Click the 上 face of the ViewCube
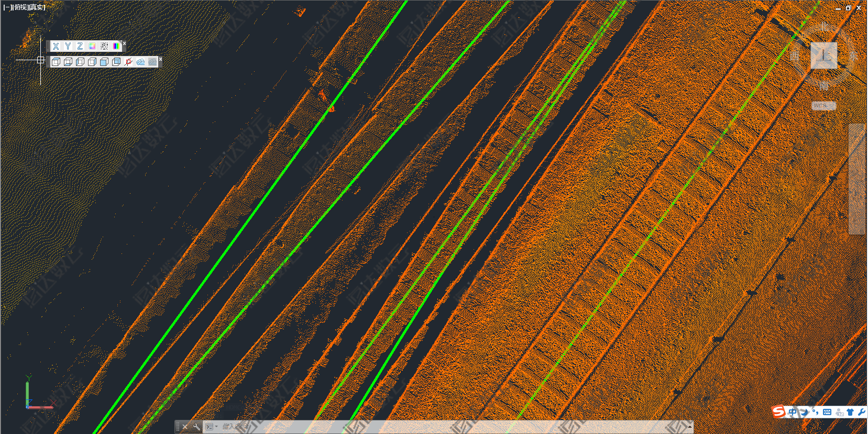This screenshot has width=868, height=434. tap(823, 55)
